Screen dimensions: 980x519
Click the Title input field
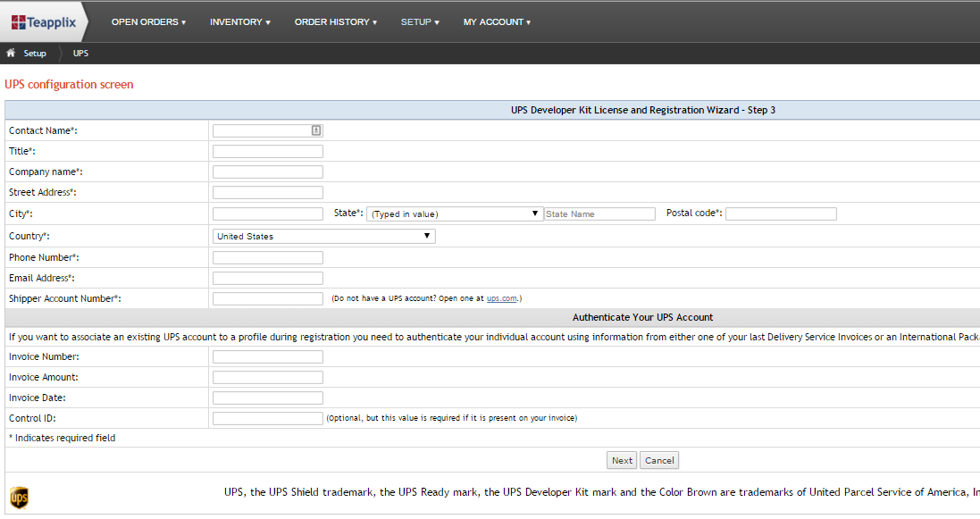(x=267, y=151)
